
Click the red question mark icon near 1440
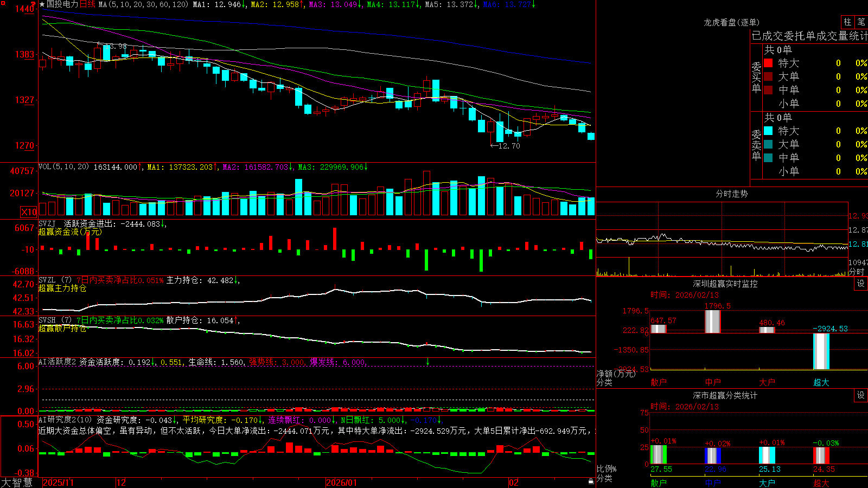tap(33, 4)
